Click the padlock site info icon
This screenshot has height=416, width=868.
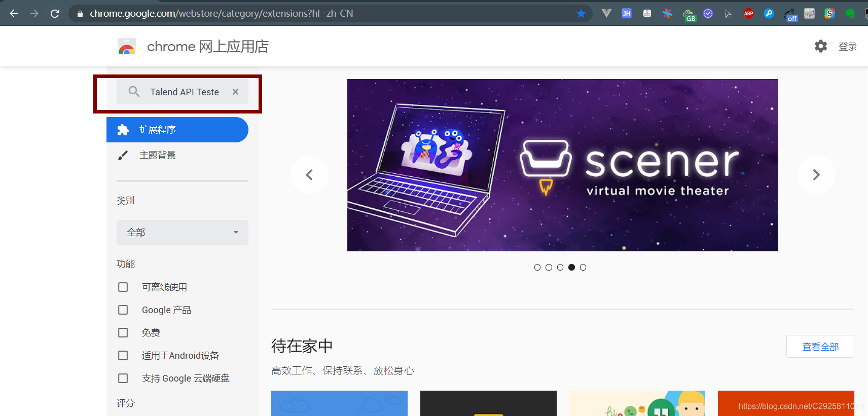(80, 14)
